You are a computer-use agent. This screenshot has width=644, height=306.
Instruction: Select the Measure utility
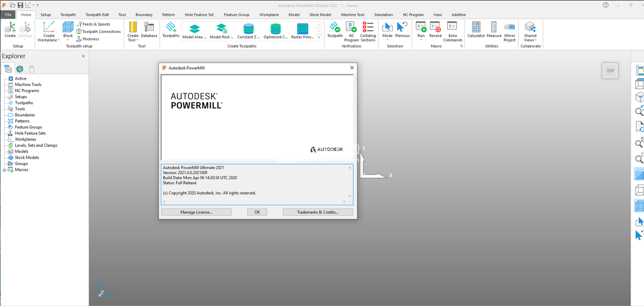coord(494,30)
